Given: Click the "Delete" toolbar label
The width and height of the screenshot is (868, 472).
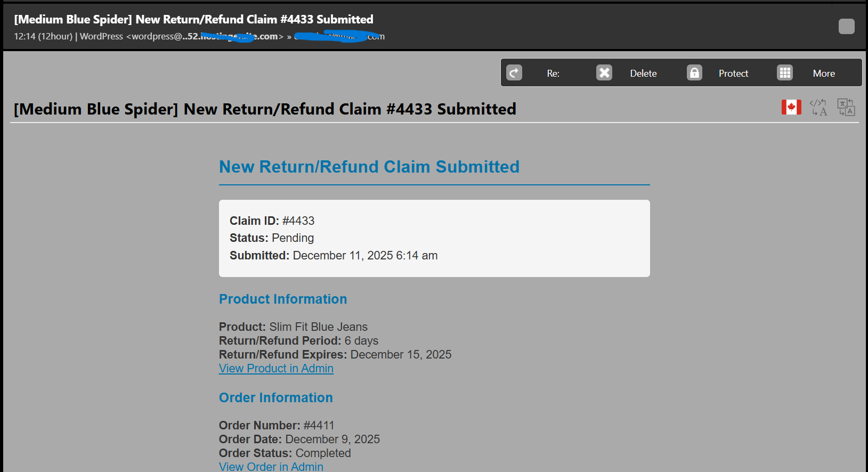Looking at the screenshot, I should (643, 73).
